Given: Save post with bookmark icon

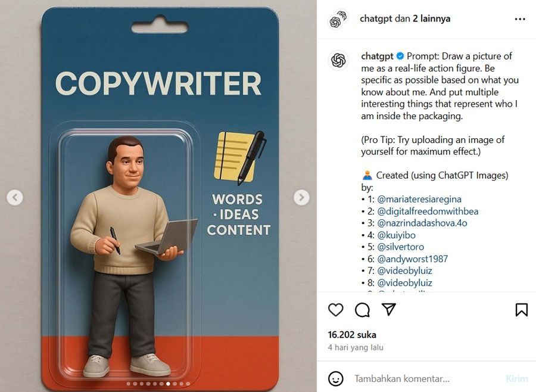Looking at the screenshot, I should tap(521, 310).
